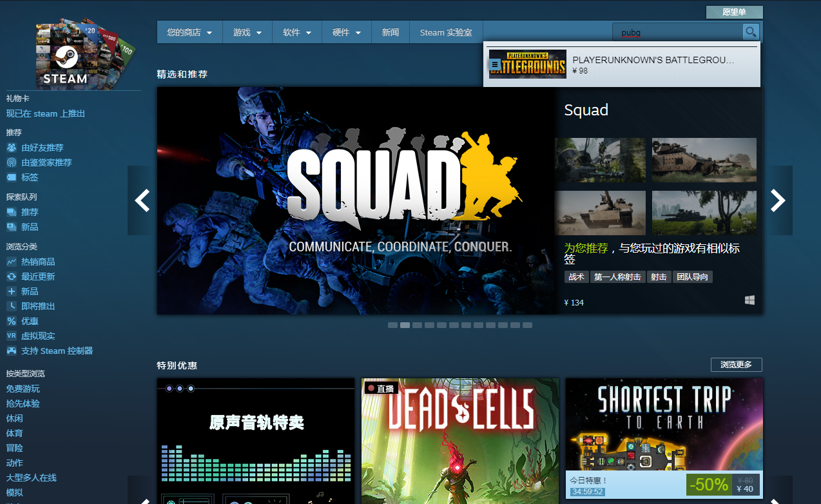The image size is (821, 504).
Task: Click the friends recommendation icon
Action: click(x=12, y=148)
